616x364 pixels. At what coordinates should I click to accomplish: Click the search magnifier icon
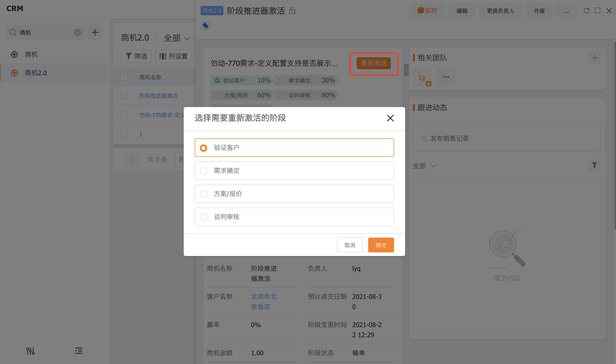[12, 32]
